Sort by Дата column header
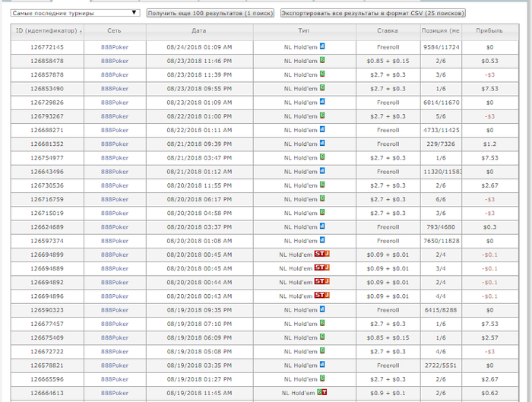Screen dimensions: 532x402 click(x=199, y=31)
